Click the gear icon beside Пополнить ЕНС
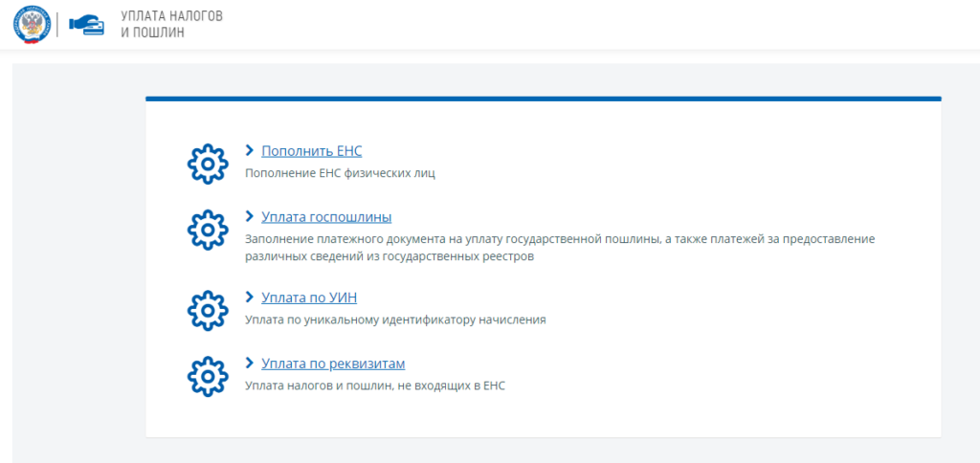The width and height of the screenshot is (980, 463). pos(206,164)
